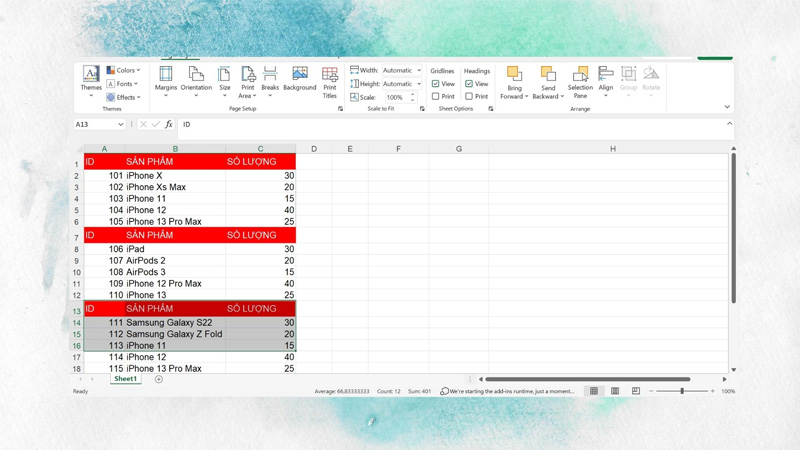Image resolution: width=800 pixels, height=450 pixels.
Task: Open the Margins options
Action: coord(166,82)
